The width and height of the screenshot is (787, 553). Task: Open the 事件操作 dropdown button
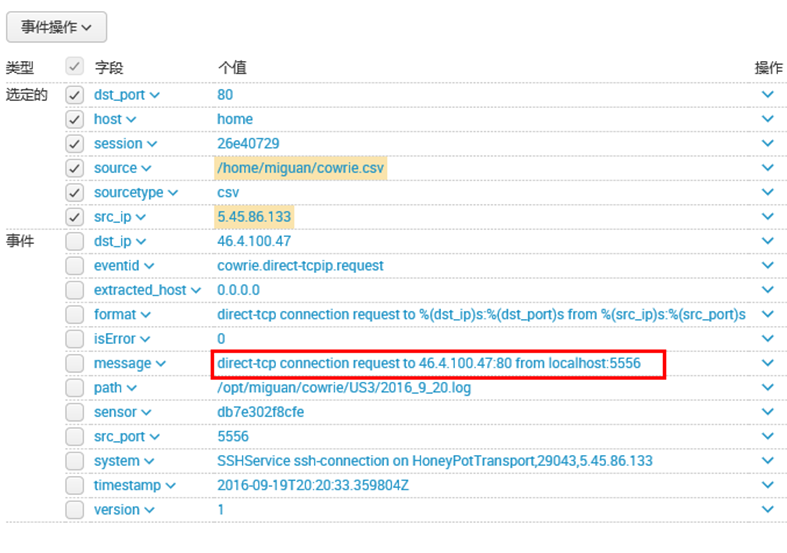(x=57, y=28)
